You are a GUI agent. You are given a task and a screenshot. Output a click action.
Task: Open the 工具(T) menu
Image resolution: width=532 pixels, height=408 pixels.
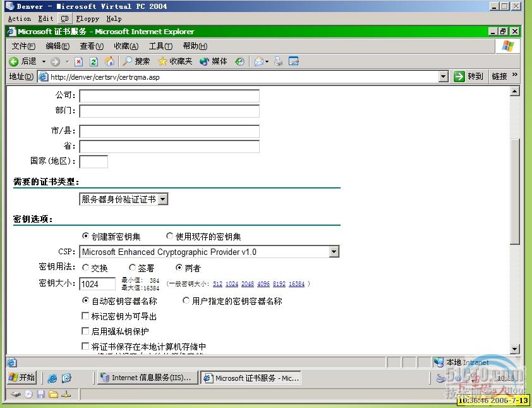160,46
